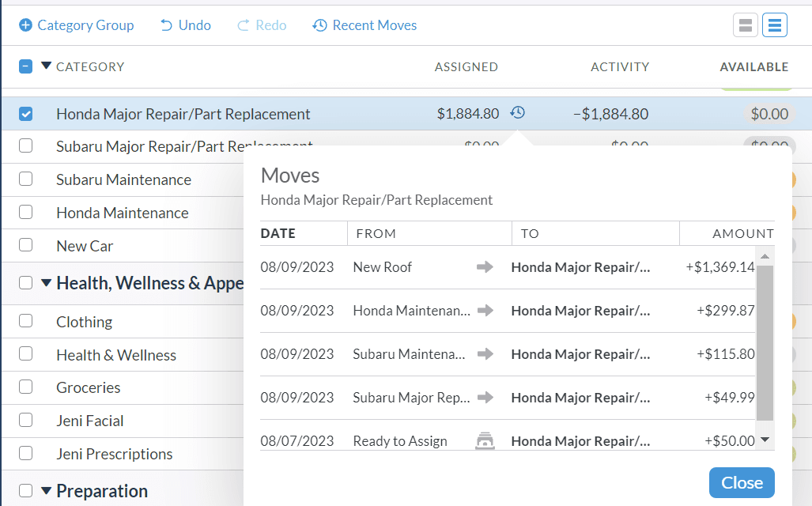Select the Subaru Maintenance category name
Viewport: 812px width, 506px height.
pos(124,179)
